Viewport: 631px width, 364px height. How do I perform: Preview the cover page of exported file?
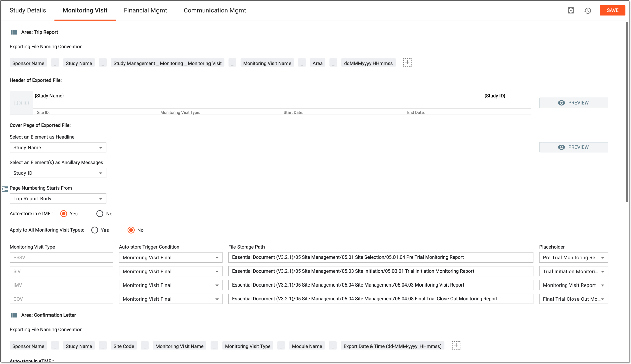point(573,147)
